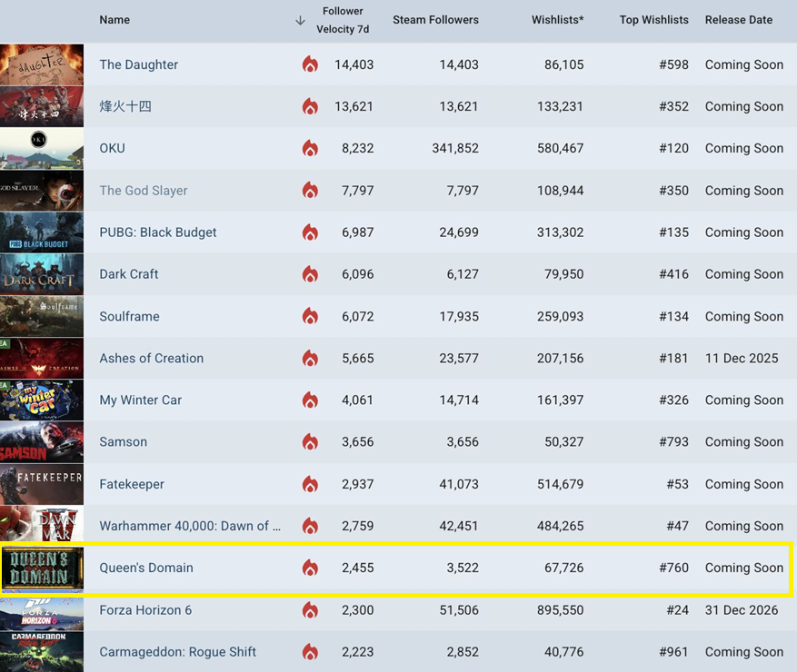Sort by the Release Date column header

(738, 20)
